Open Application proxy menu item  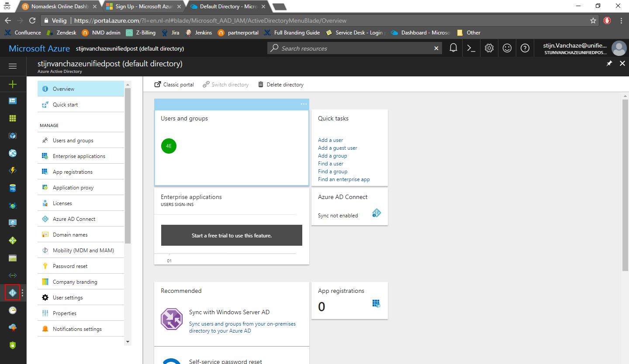[81, 187]
